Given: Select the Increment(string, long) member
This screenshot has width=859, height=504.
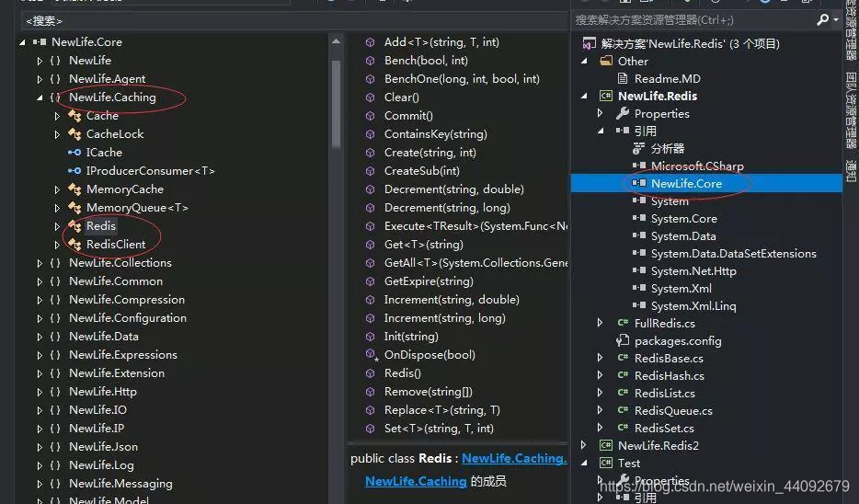Looking at the screenshot, I should pos(444,317).
